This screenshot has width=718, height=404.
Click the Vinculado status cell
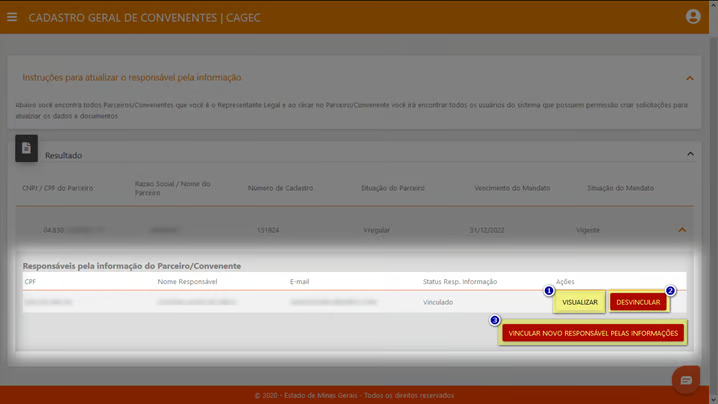click(x=438, y=302)
